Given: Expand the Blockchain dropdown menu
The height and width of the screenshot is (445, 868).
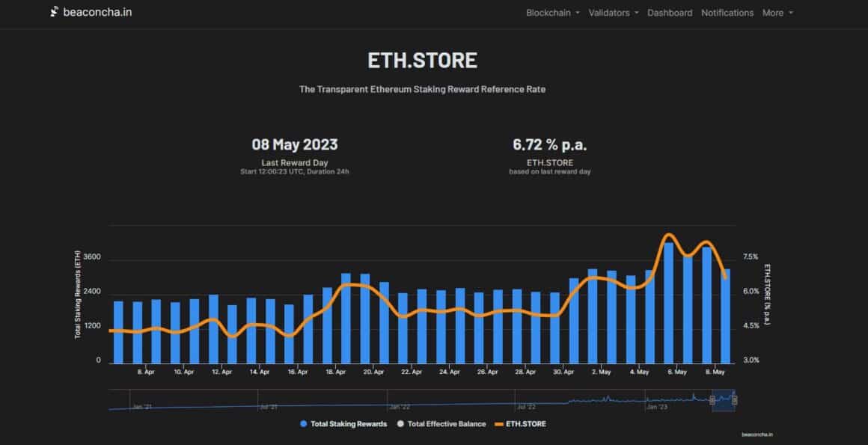Looking at the screenshot, I should click(551, 13).
